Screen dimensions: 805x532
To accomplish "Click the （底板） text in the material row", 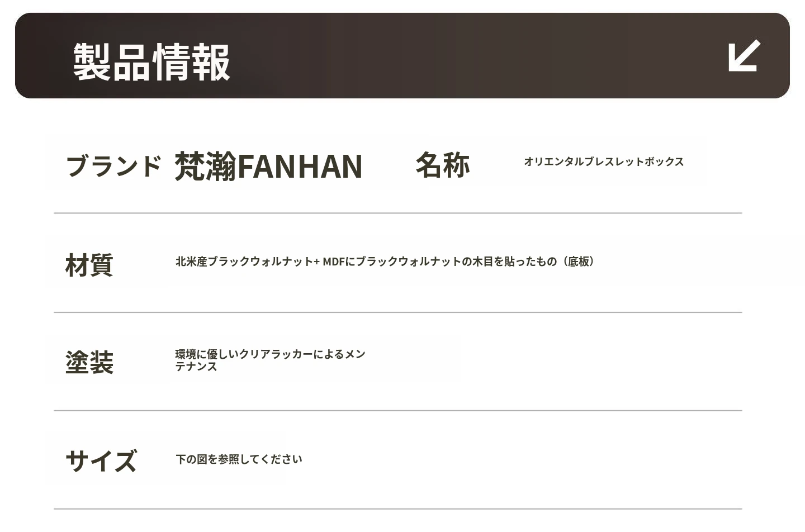I will 579,262.
